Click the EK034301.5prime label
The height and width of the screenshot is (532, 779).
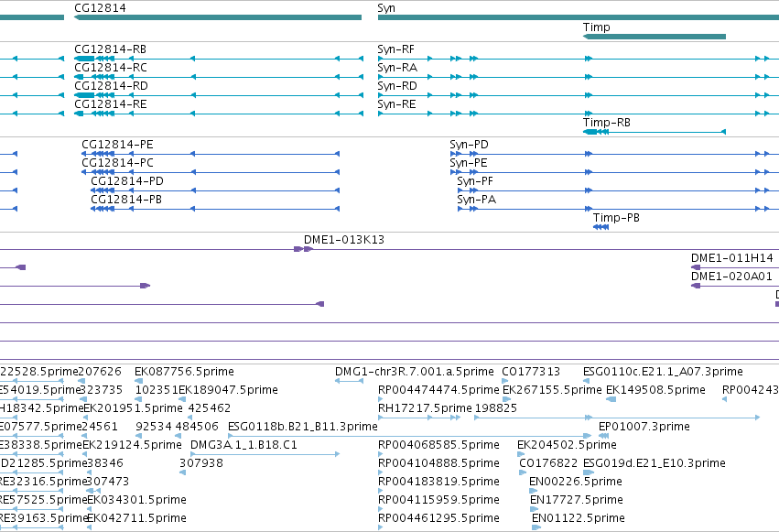pos(136,500)
